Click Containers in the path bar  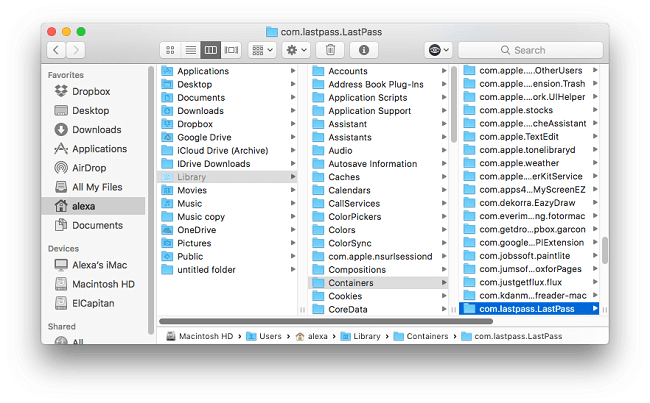pos(421,336)
